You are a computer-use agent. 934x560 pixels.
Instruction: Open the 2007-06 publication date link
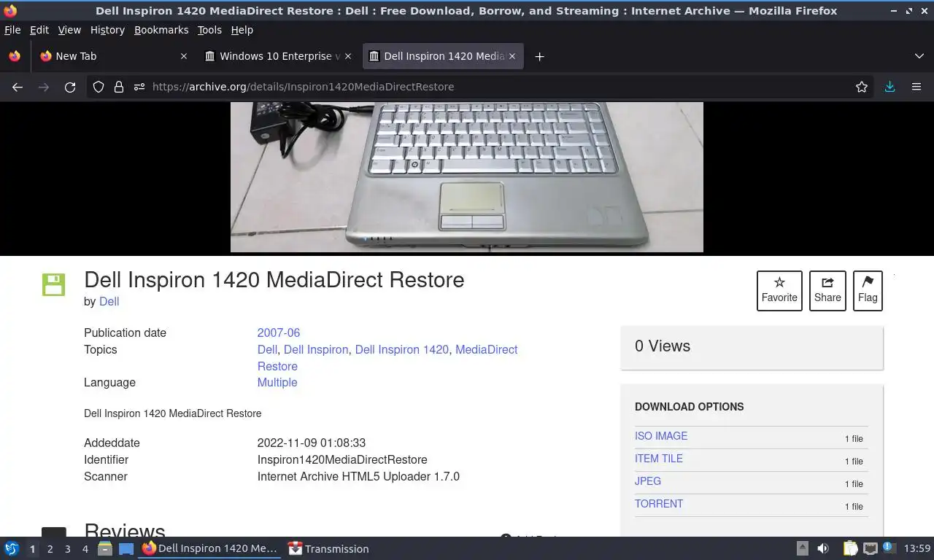pos(279,332)
